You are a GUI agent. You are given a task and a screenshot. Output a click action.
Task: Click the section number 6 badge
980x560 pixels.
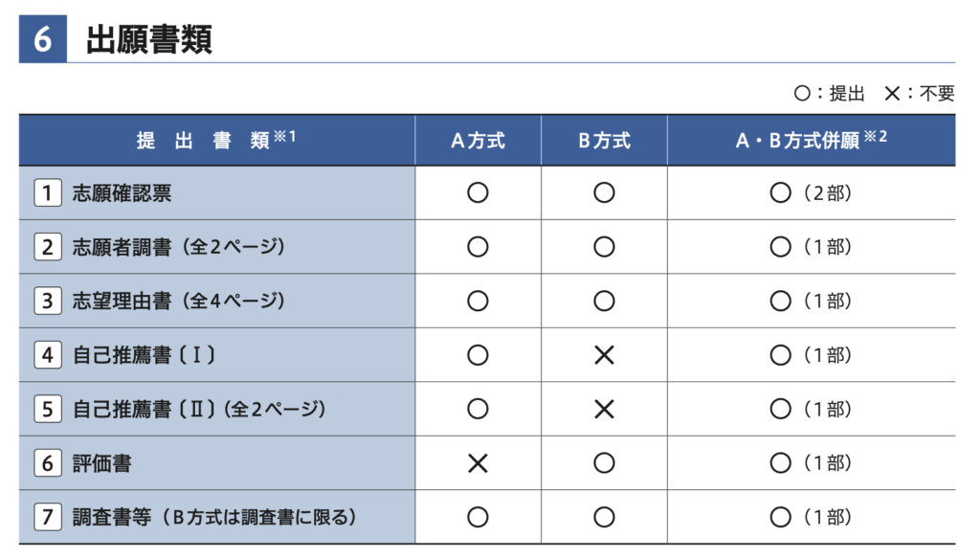pyautogui.click(x=43, y=40)
